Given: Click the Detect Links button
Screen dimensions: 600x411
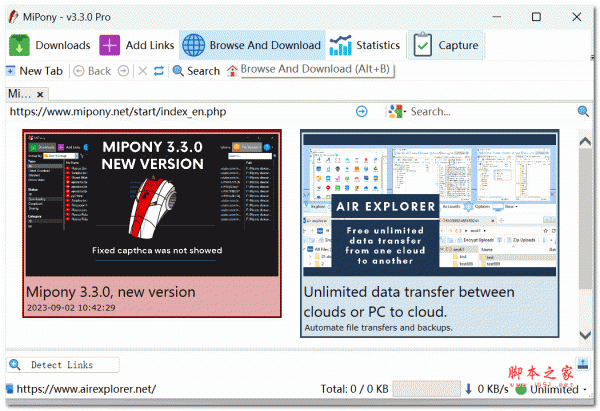Looking at the screenshot, I should coord(63,365).
